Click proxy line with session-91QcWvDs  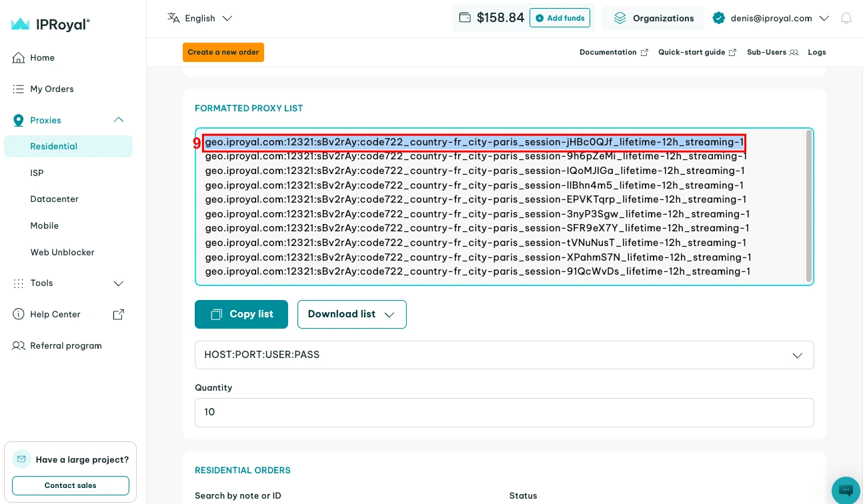tap(478, 272)
